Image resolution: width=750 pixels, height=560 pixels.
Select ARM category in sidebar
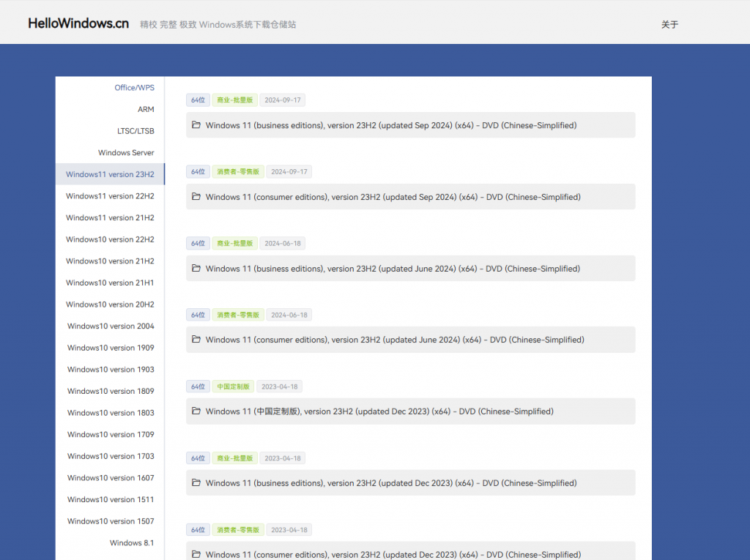(x=146, y=110)
